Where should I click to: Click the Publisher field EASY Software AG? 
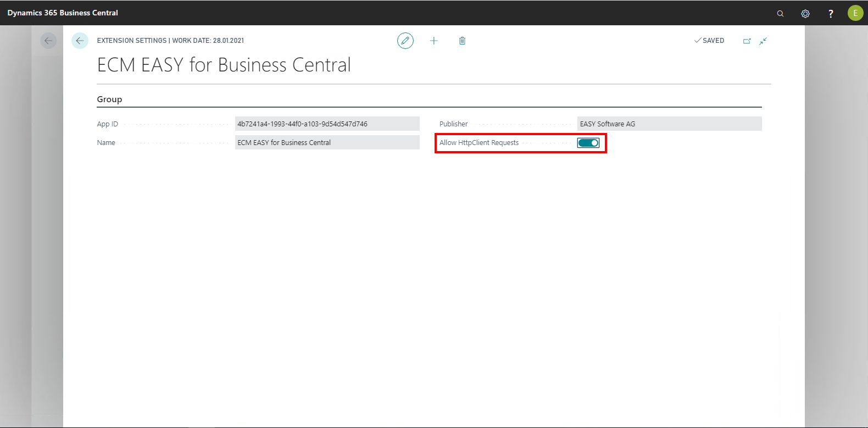670,124
